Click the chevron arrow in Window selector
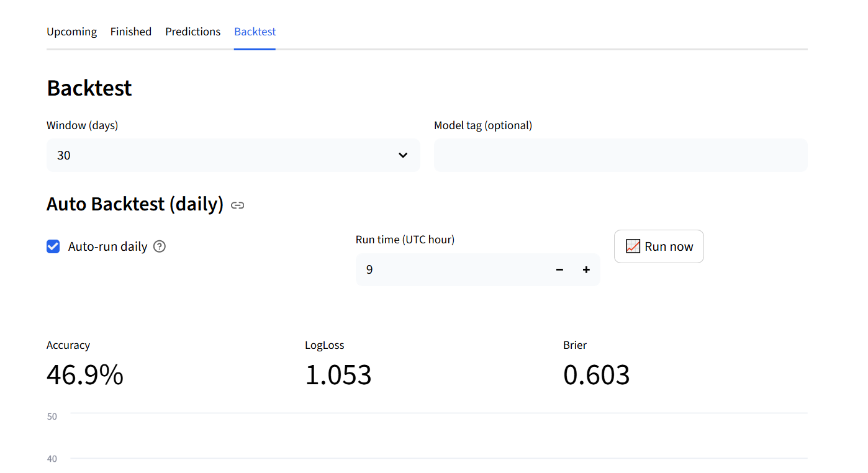Image resolution: width=868 pixels, height=473 pixels. point(403,155)
